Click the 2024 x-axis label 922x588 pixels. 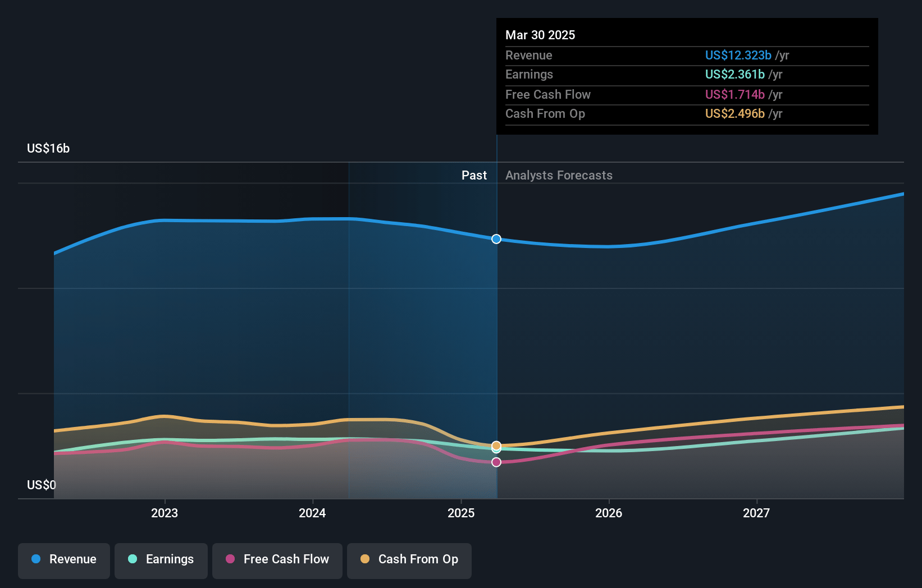point(312,513)
